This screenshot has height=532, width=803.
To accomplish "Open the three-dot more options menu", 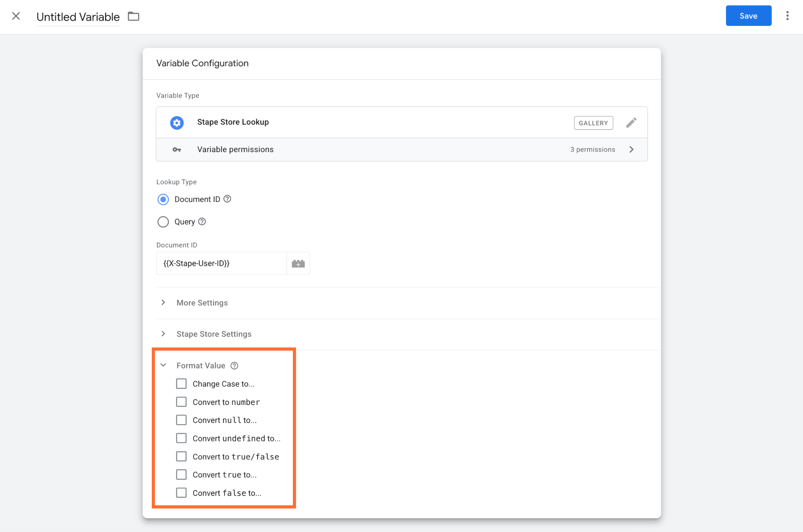I will (x=787, y=16).
